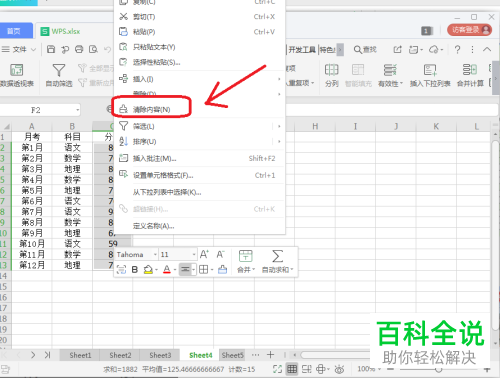The height and width of the screenshot is (378, 500).
Task: Click the Print icon in the quick toolbar
Action: click(79, 49)
